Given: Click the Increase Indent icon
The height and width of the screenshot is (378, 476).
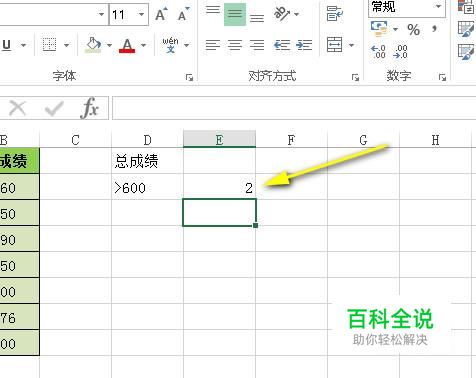Looking at the screenshot, I should (304, 45).
